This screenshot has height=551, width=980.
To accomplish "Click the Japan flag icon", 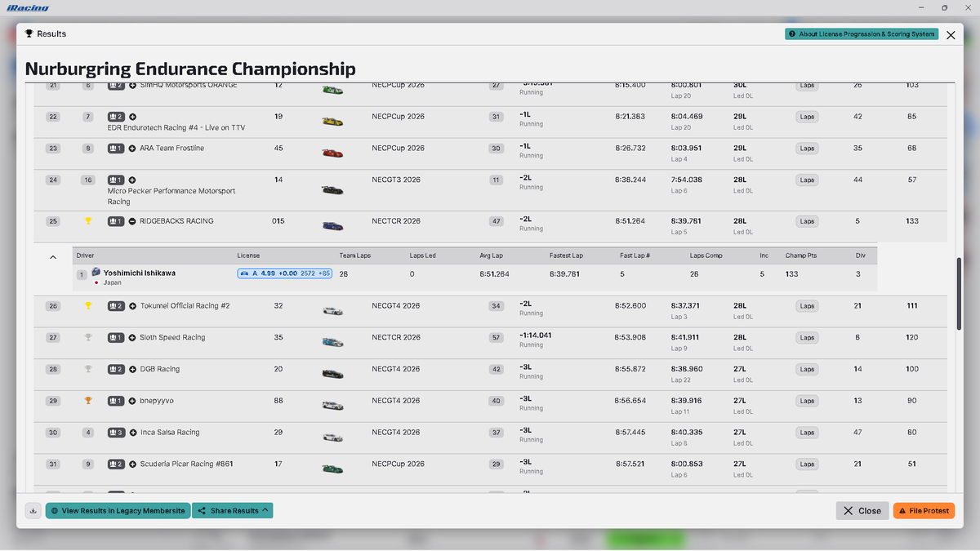I will (x=97, y=282).
